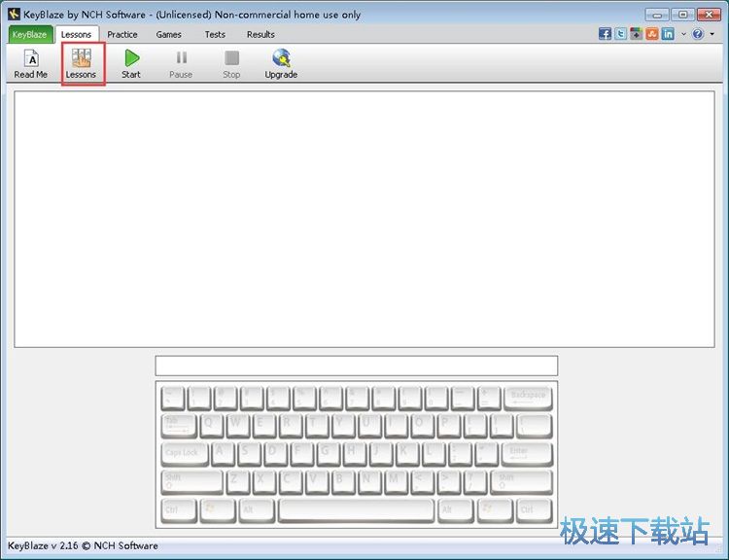Screen dimensions: 729x560
Task: Click inside the large lesson text area
Action: [364, 219]
